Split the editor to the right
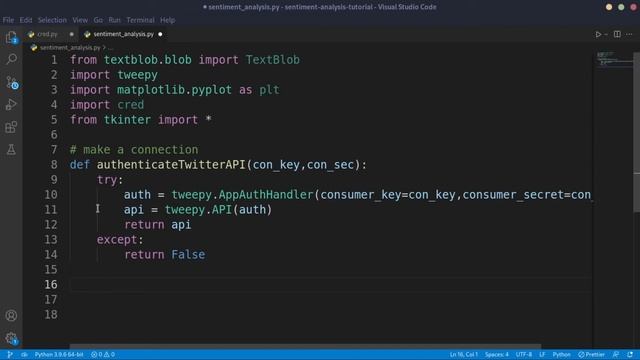This screenshot has width=640, height=360. (617, 34)
